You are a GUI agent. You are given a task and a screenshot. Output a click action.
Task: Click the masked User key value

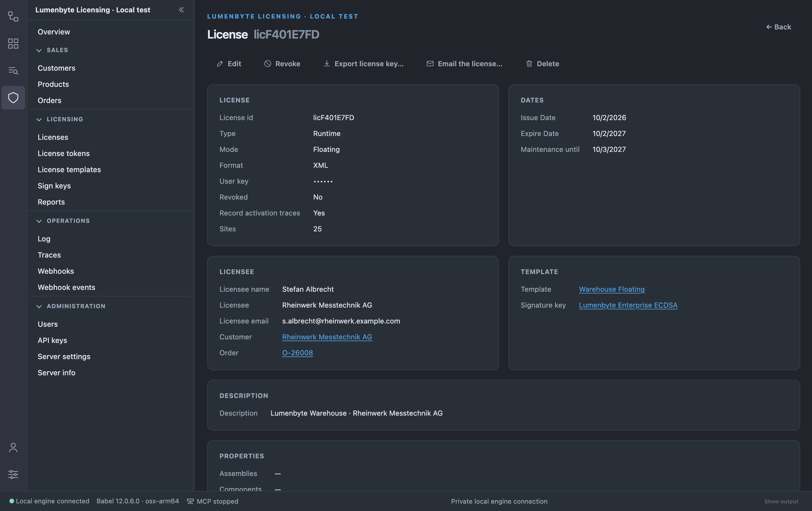pos(323,181)
